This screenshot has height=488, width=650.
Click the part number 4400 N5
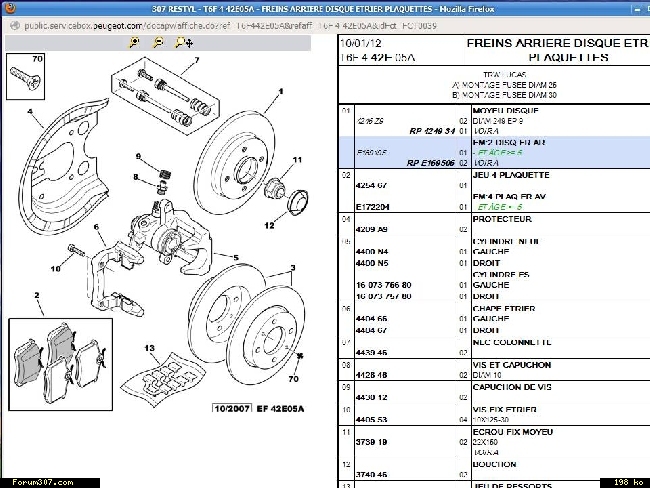tap(372, 263)
